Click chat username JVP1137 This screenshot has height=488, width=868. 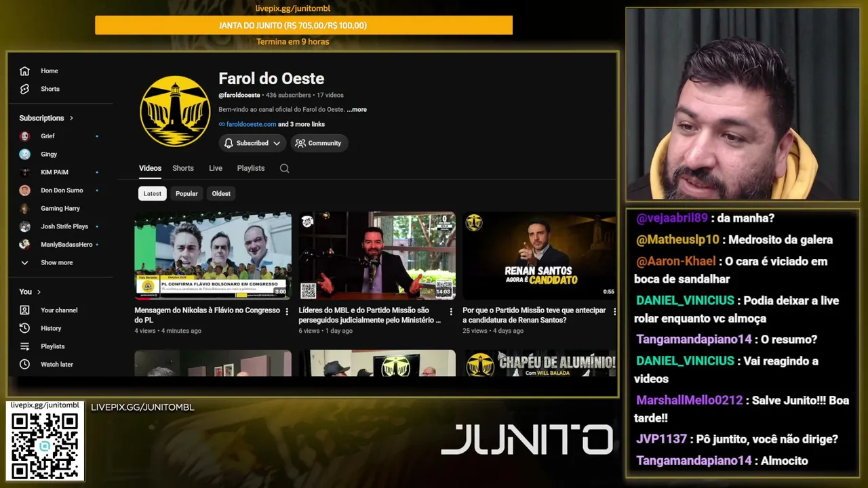[x=661, y=440]
